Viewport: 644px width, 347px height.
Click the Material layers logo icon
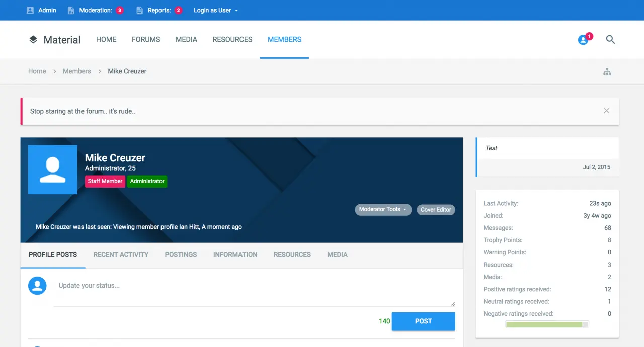click(x=33, y=40)
